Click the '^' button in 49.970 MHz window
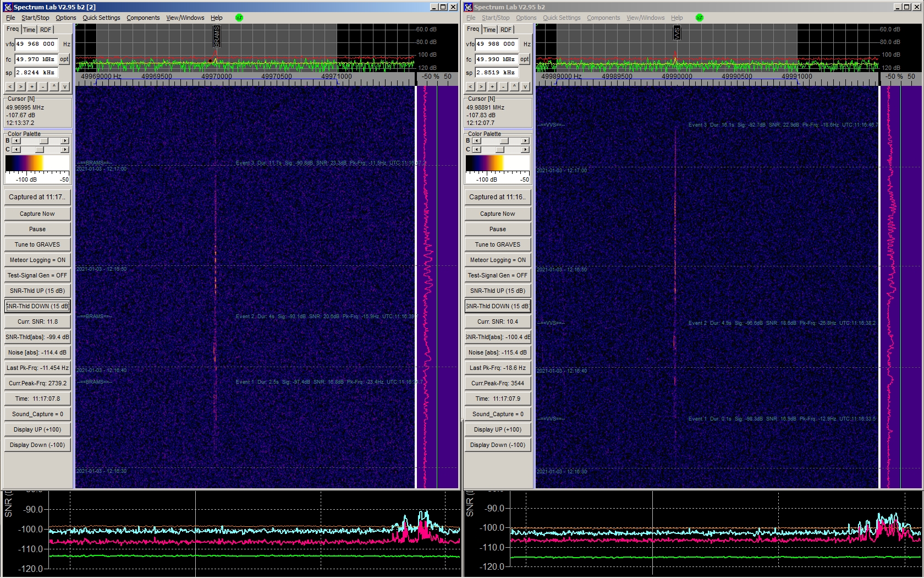924x578 pixels. 54,86
